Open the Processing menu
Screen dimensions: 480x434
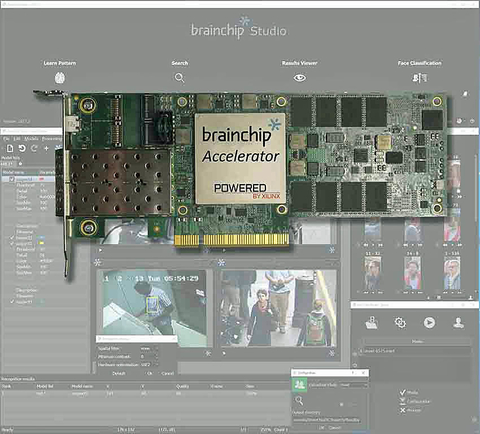[52, 138]
